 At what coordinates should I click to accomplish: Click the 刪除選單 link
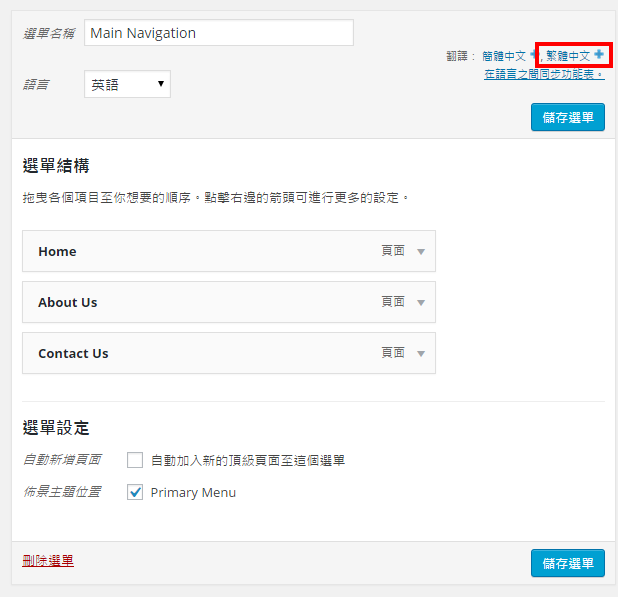point(48,560)
